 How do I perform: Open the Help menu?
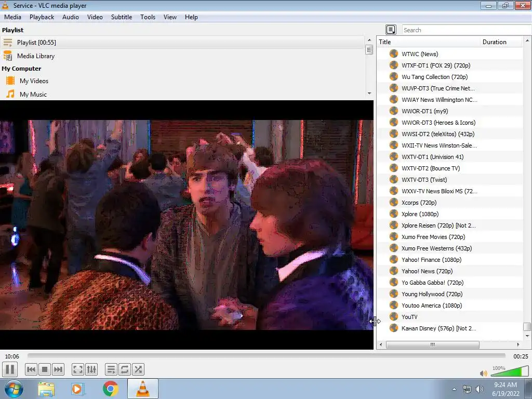191,17
